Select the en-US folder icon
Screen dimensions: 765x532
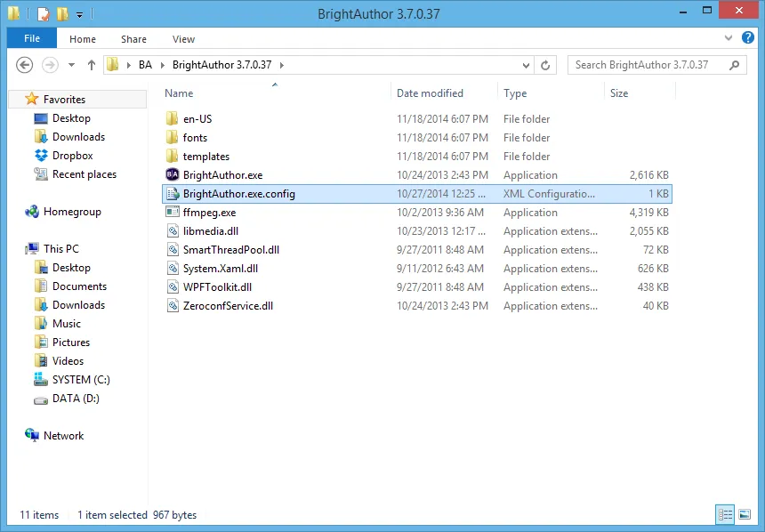[173, 118]
